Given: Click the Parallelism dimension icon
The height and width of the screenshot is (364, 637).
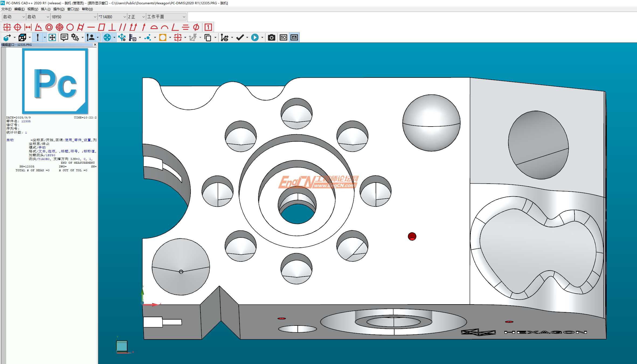Looking at the screenshot, I should coord(123,27).
